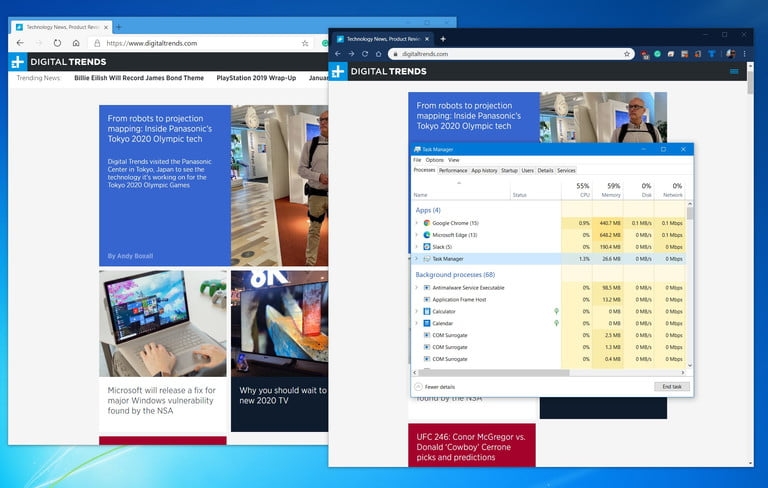This screenshot has width=768, height=488.
Task: Click the Chrome page vertical scrollbar thumb
Action: click(750, 81)
